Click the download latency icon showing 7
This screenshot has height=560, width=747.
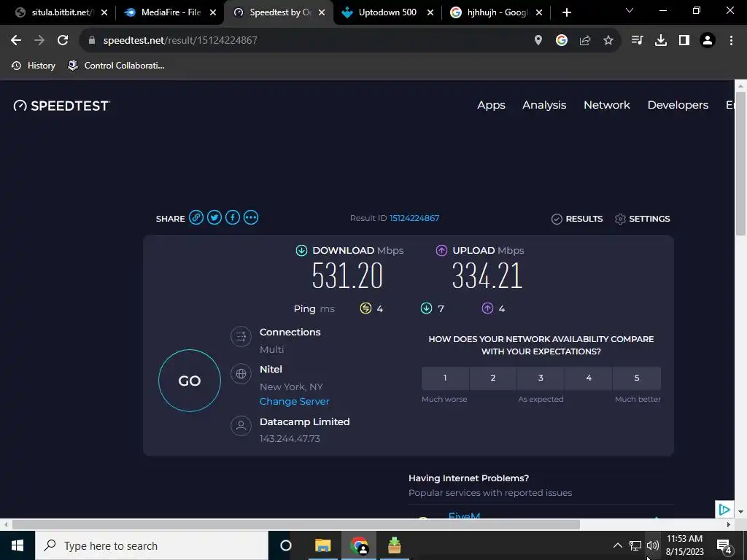[426, 308]
